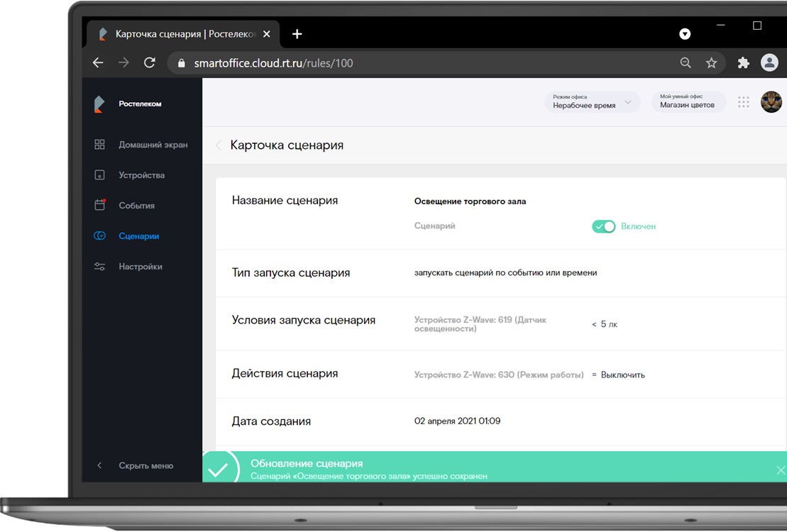Open the Chrome profile icon
The width and height of the screenshot is (787, 532).
(769, 63)
